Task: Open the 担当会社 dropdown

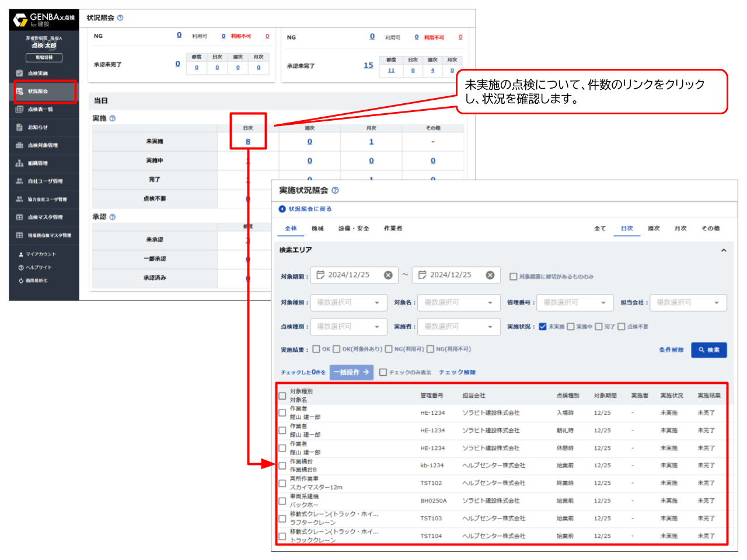Action: (687, 303)
